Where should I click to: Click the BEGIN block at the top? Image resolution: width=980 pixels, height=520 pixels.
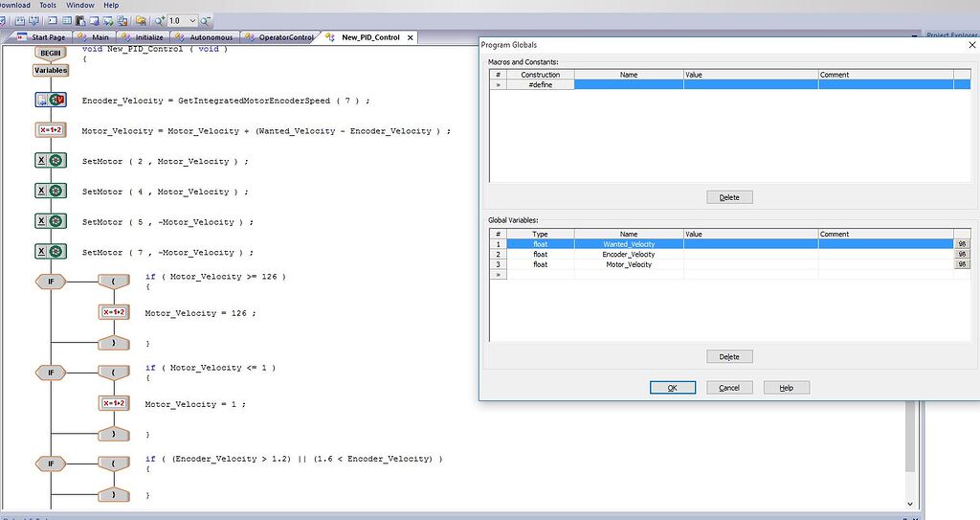tap(50, 53)
